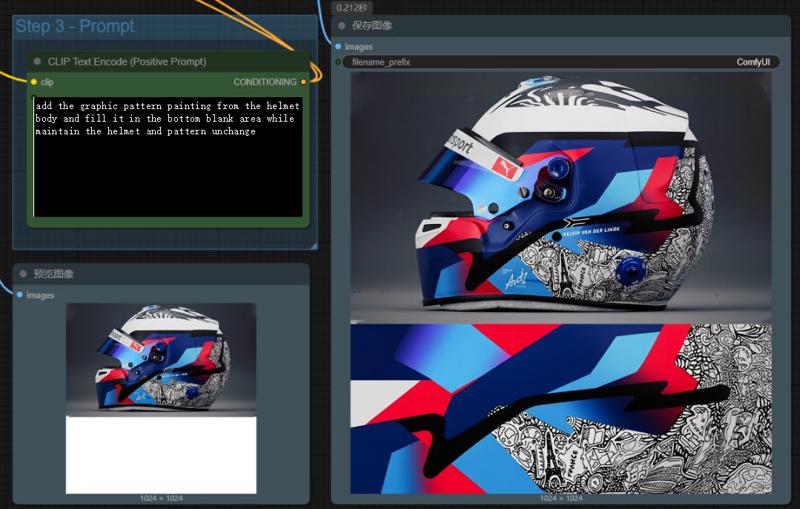Collapse the CLIP Text Encode node
This screenshot has width=800, height=509.
tap(38, 62)
